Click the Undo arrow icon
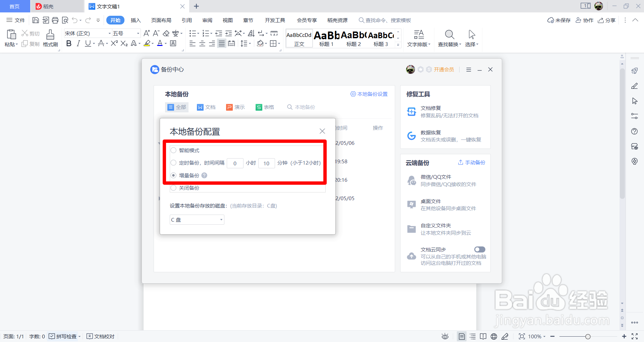 coord(75,20)
